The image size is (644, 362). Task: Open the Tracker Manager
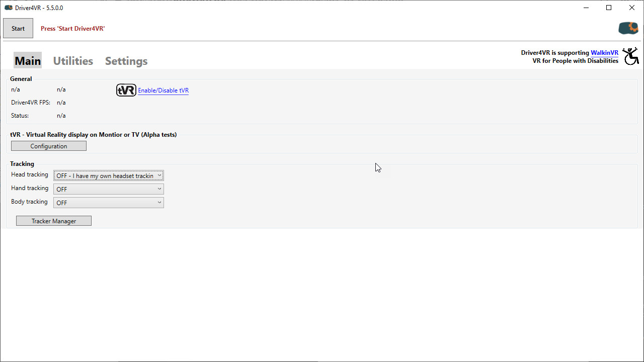coord(53,221)
